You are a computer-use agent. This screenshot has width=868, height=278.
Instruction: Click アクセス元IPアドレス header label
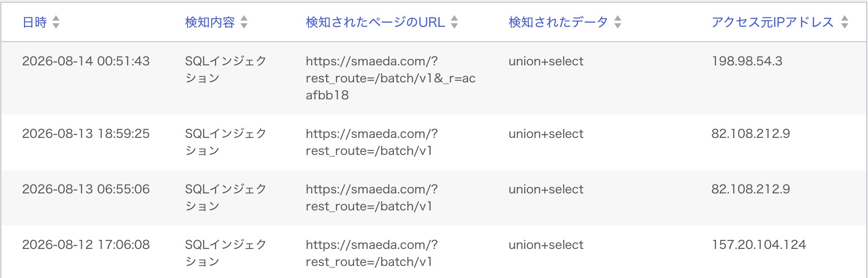tap(773, 22)
